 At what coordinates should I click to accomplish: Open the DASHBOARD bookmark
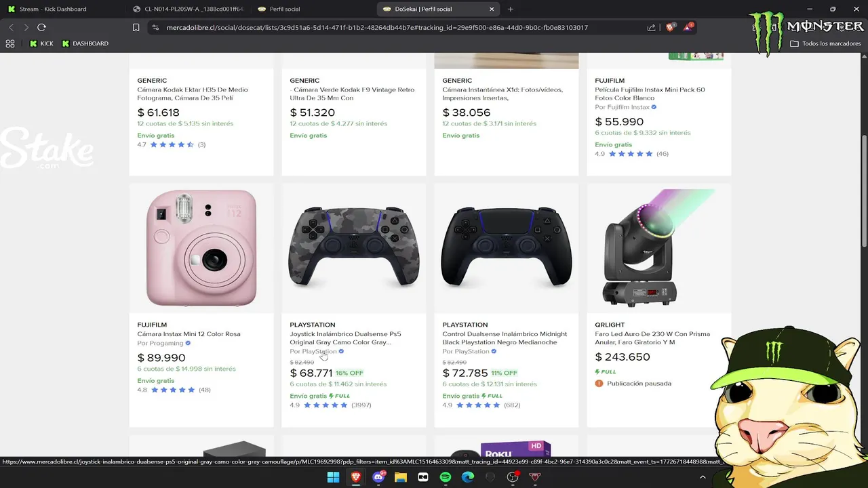(x=85, y=43)
